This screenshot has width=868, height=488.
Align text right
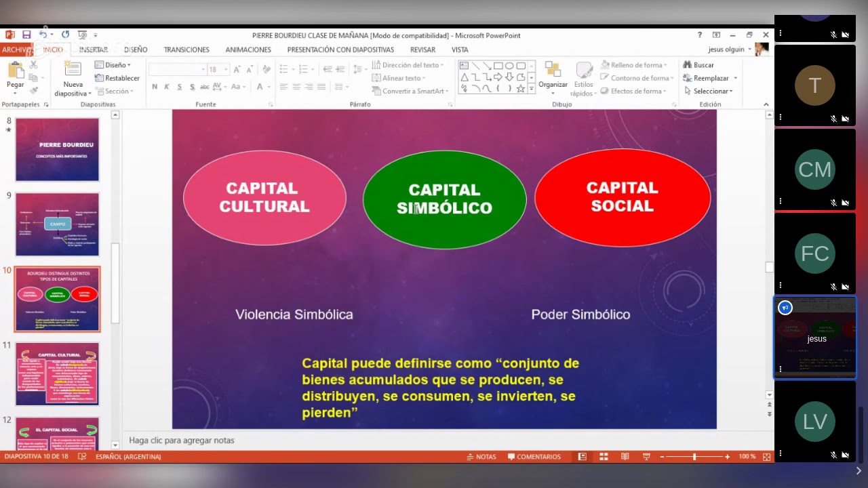point(309,87)
